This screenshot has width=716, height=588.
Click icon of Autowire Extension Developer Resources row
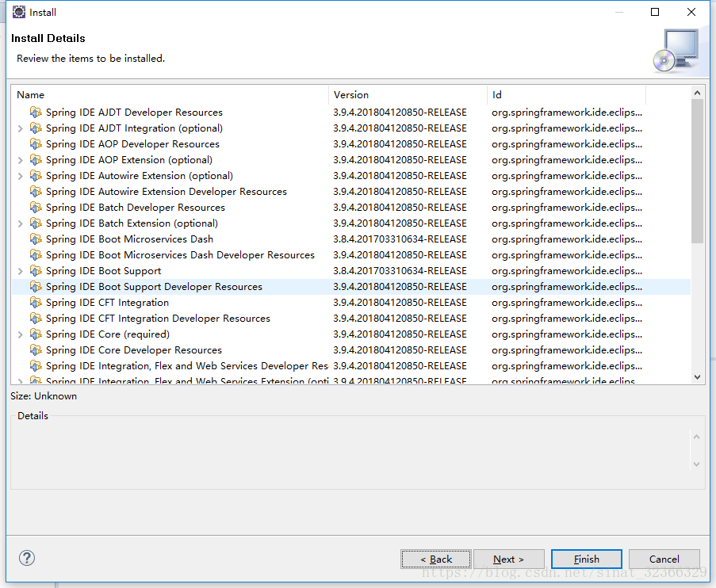click(x=36, y=191)
